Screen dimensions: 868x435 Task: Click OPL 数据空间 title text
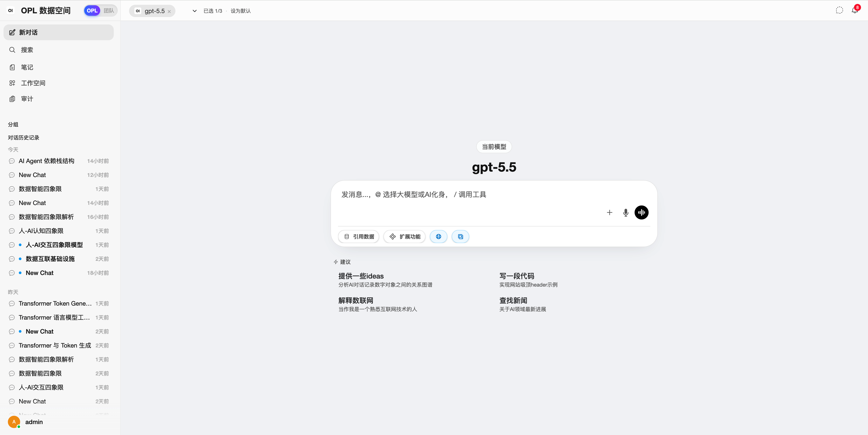(x=46, y=10)
